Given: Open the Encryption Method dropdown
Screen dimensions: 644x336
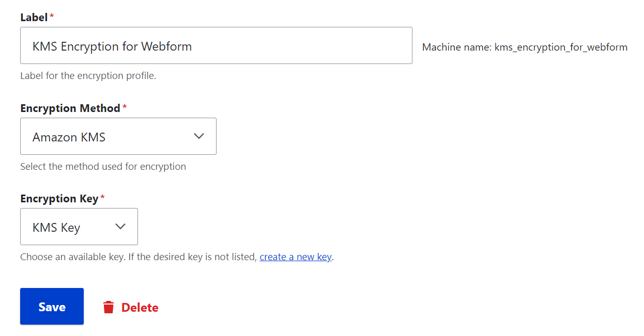Looking at the screenshot, I should (x=118, y=136).
